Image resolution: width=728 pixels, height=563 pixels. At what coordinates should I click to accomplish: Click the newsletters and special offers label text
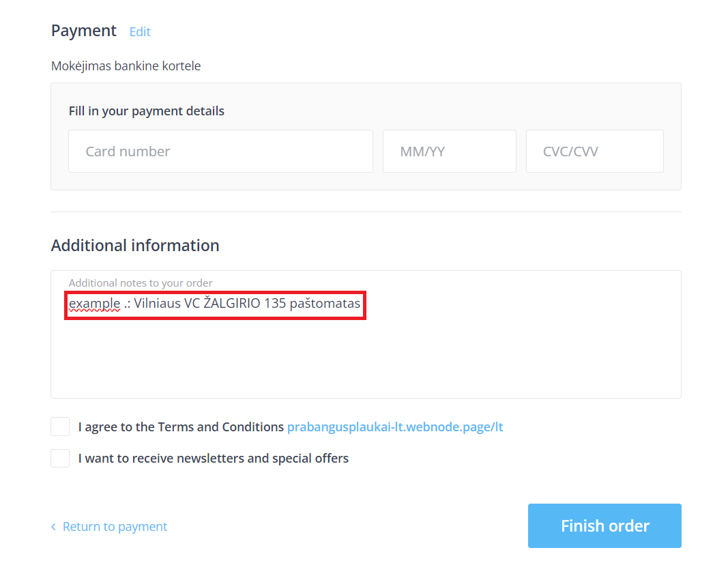[x=213, y=459]
